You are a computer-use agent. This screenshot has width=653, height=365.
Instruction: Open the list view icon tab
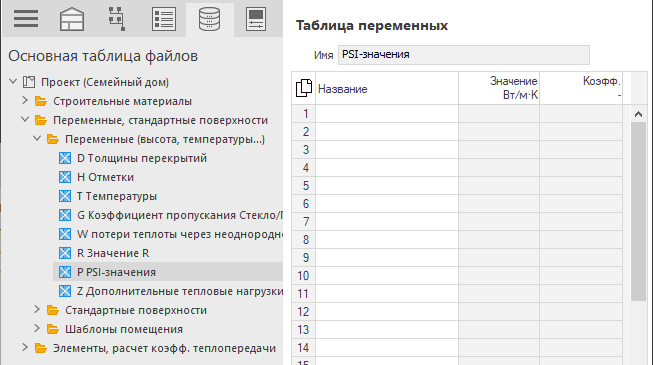click(164, 19)
